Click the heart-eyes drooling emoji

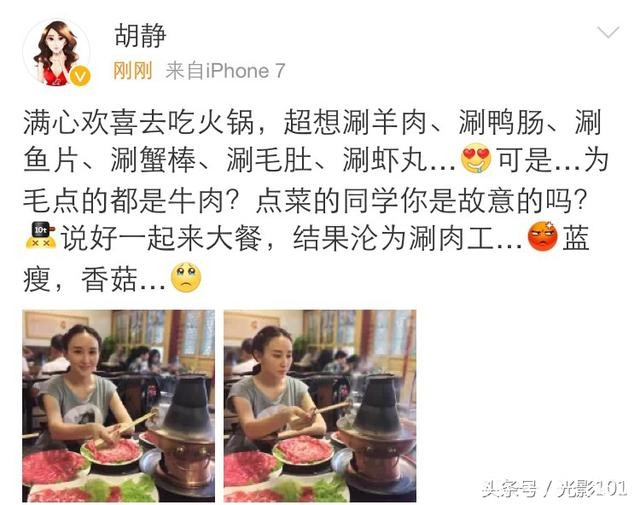pos(476,159)
